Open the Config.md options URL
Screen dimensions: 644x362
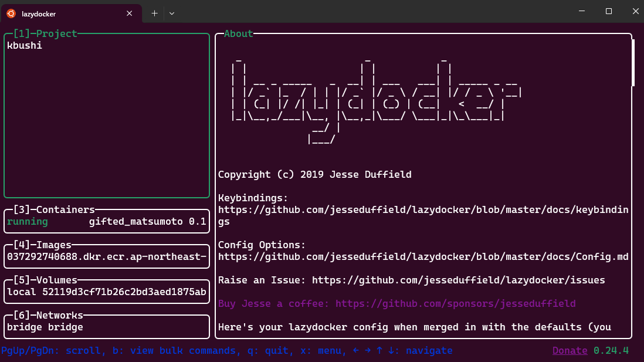tap(422, 257)
